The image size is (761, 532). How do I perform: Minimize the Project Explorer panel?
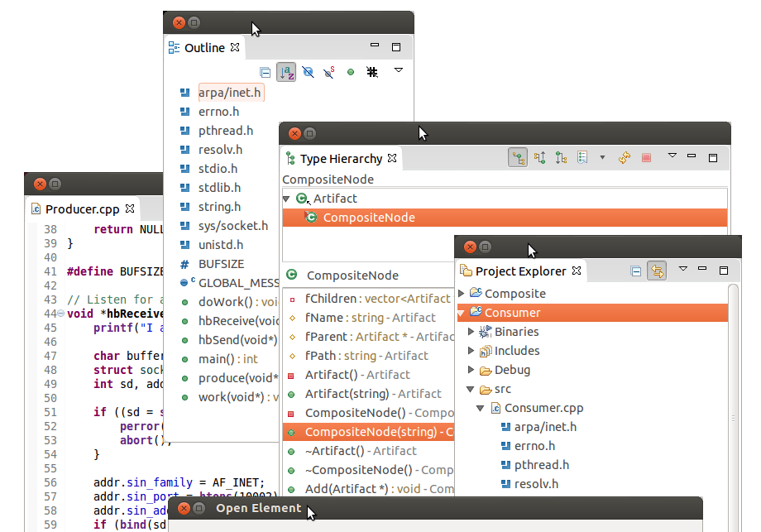tap(702, 268)
